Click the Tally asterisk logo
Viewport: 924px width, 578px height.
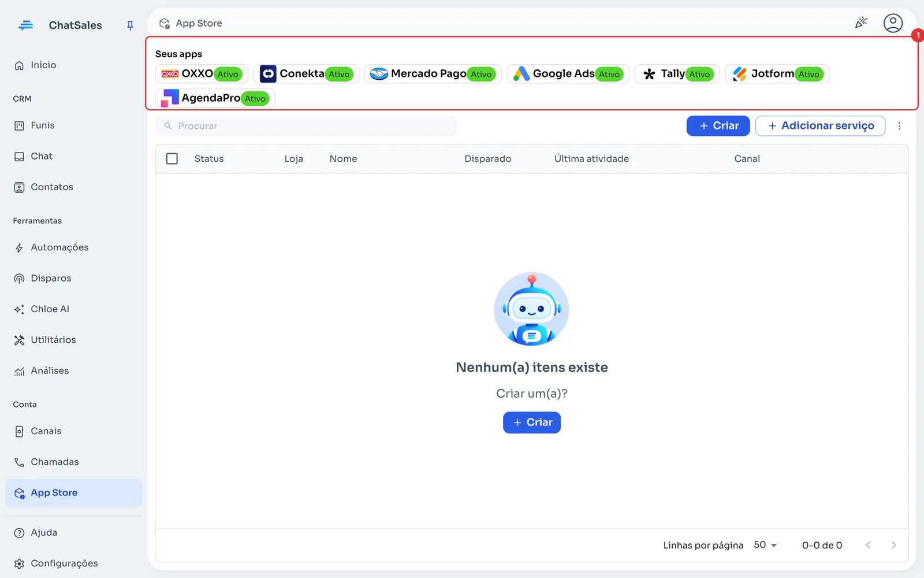point(649,74)
